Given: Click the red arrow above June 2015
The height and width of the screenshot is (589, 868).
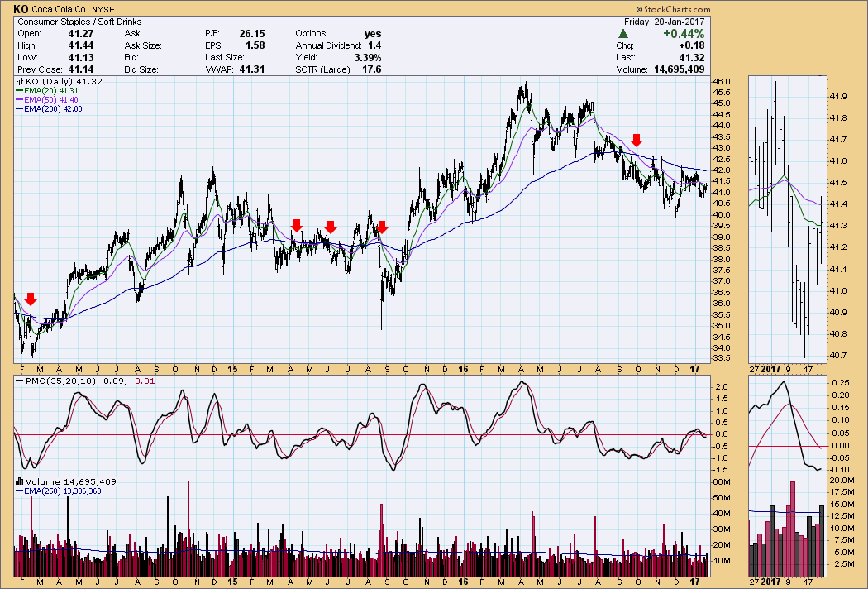Looking at the screenshot, I should point(330,227).
